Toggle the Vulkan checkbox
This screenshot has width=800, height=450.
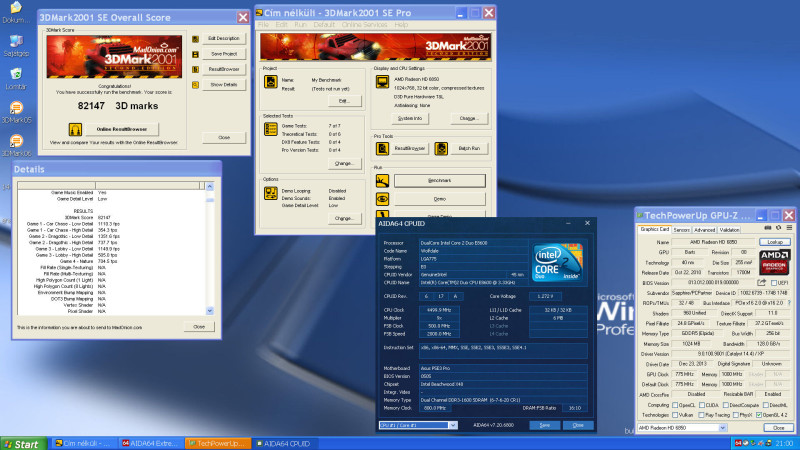(x=676, y=415)
